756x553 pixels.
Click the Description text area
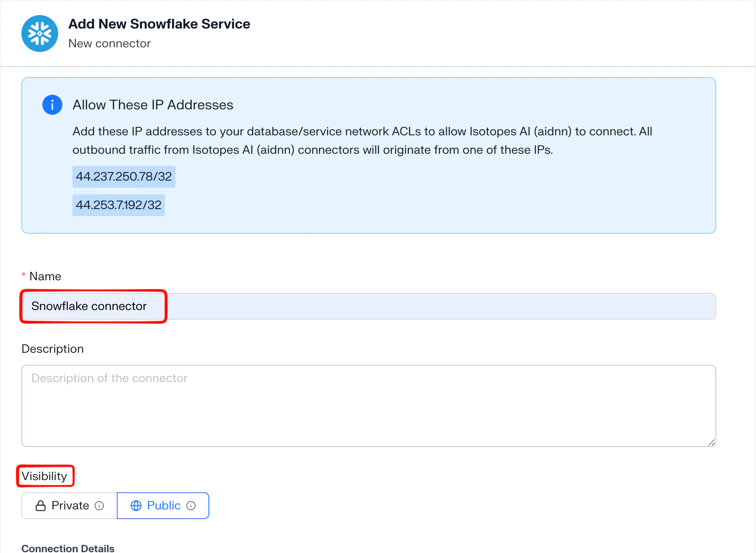point(369,406)
